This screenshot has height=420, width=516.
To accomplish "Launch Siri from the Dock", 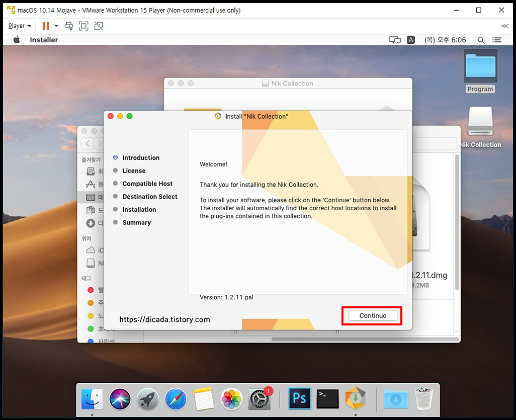I will 120,399.
